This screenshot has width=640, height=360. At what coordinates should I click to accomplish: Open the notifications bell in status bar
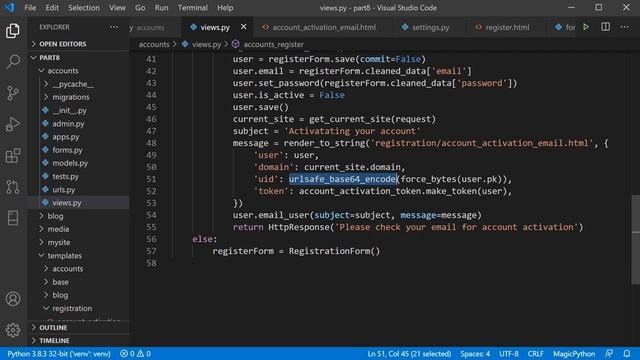627,353
